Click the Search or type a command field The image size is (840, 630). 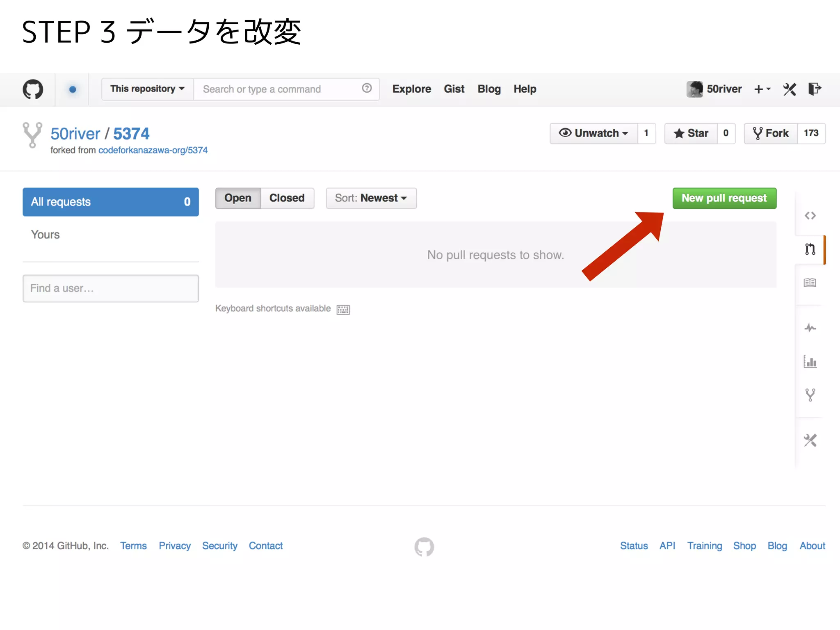(x=286, y=89)
